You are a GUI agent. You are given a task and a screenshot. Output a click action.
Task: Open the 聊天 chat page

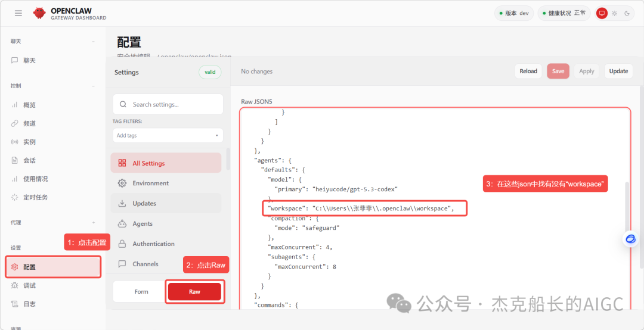coord(53,60)
